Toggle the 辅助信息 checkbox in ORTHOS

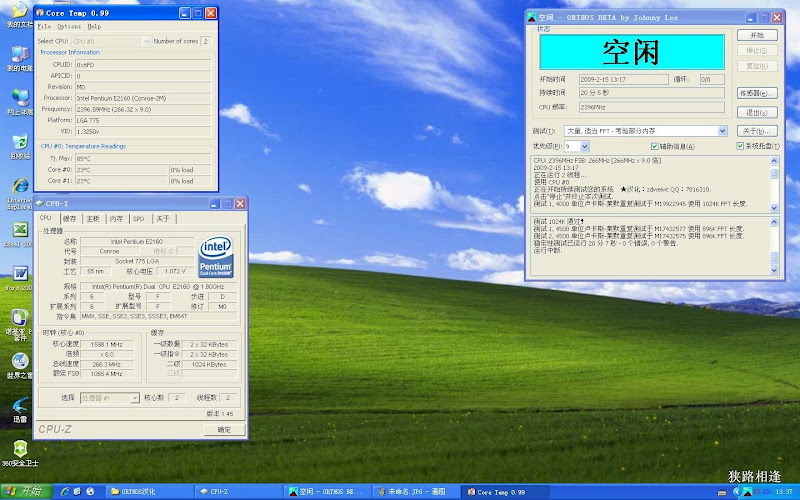tap(653, 146)
